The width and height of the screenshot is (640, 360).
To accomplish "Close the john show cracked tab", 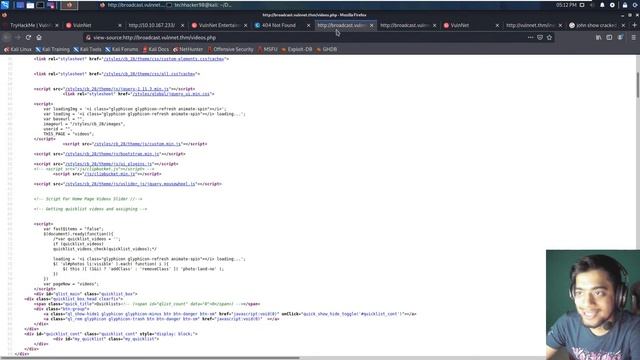I will pos(623,25).
